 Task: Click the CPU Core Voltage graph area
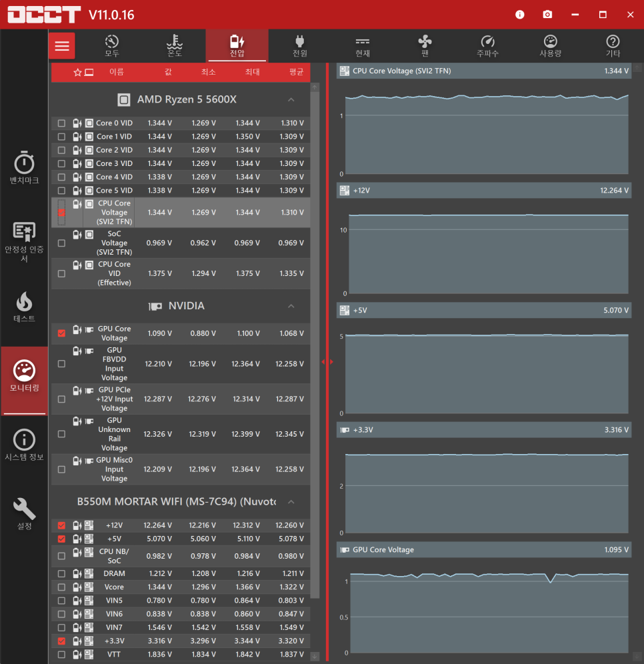tap(487, 134)
